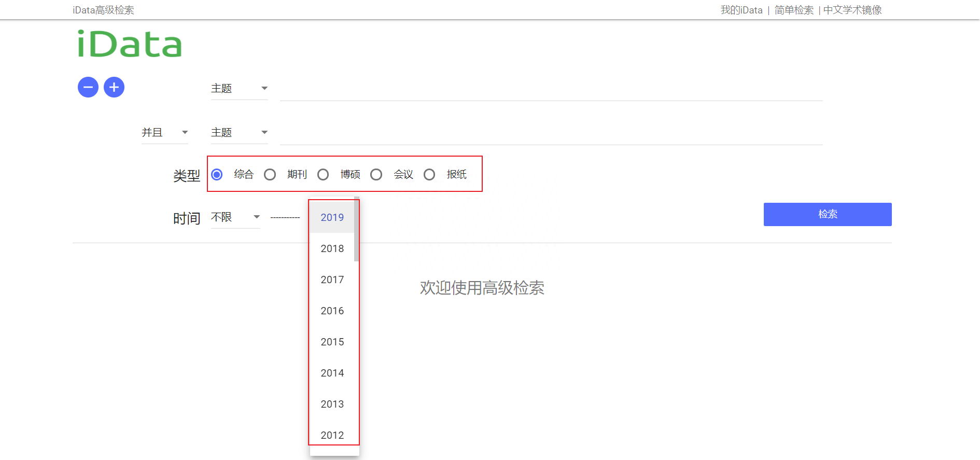Click the plus button to add search row
Image resolution: width=980 pixels, height=460 pixels.
point(114,87)
